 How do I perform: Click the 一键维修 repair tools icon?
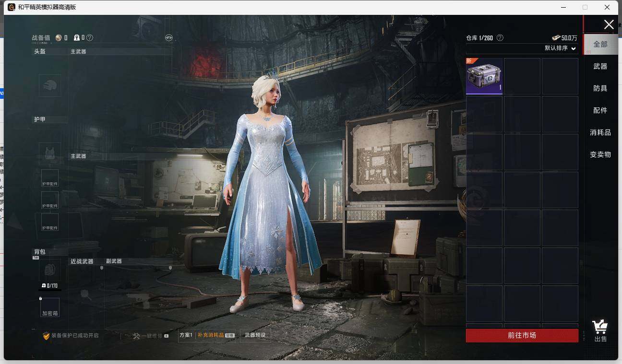click(x=136, y=336)
